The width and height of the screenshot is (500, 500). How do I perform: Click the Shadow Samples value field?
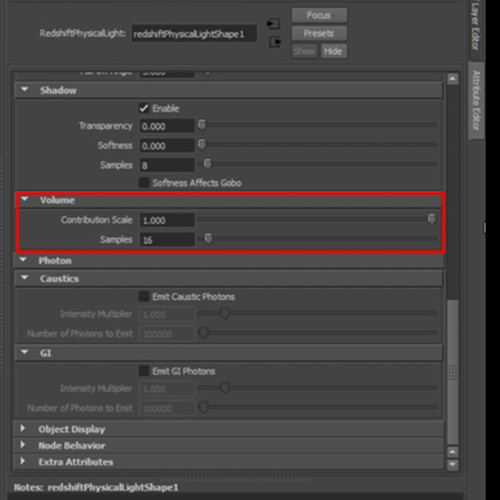[x=167, y=165]
